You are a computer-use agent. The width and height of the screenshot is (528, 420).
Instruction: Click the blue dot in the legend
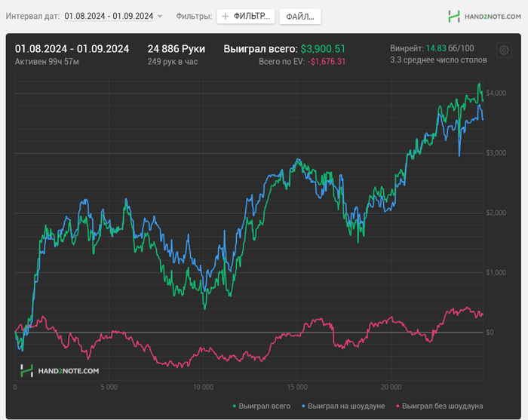tap(303, 406)
